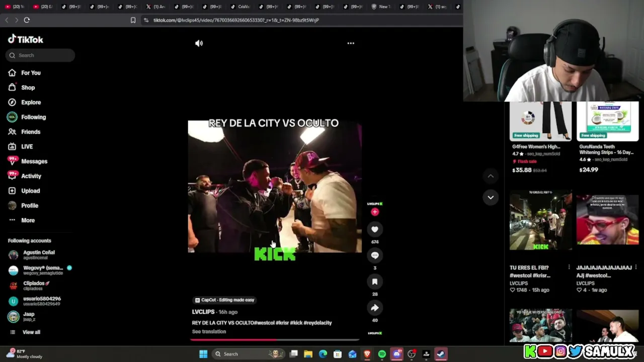Open the #kick hashtag in the caption

coord(296,323)
